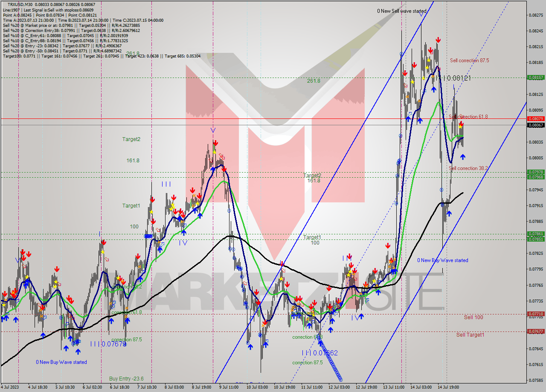Screen dimensions: 546x392
Task: Click the '12 Jul 03:00' time axis label
Action: [x=339, y=387]
